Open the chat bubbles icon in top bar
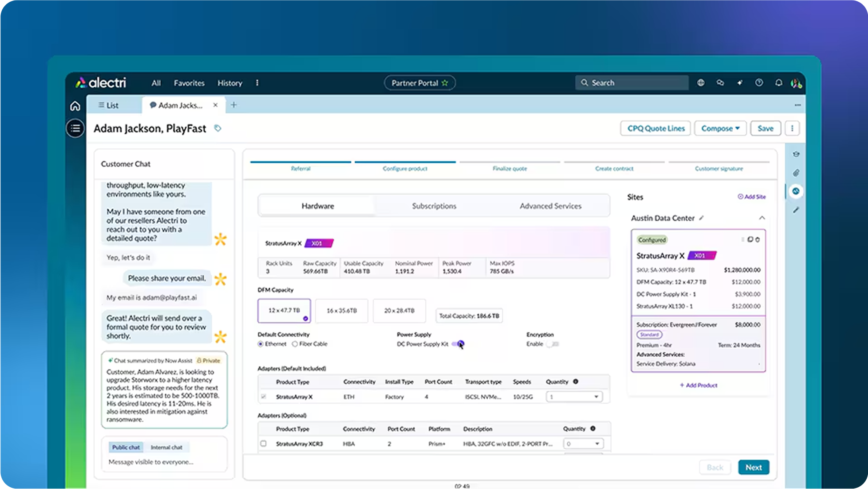The width and height of the screenshot is (868, 489). (720, 83)
